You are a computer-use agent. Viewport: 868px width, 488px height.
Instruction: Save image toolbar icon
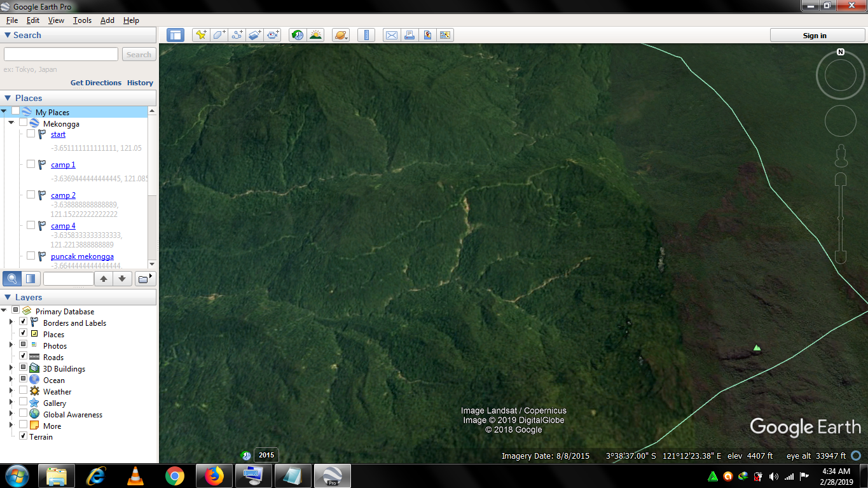click(x=427, y=35)
